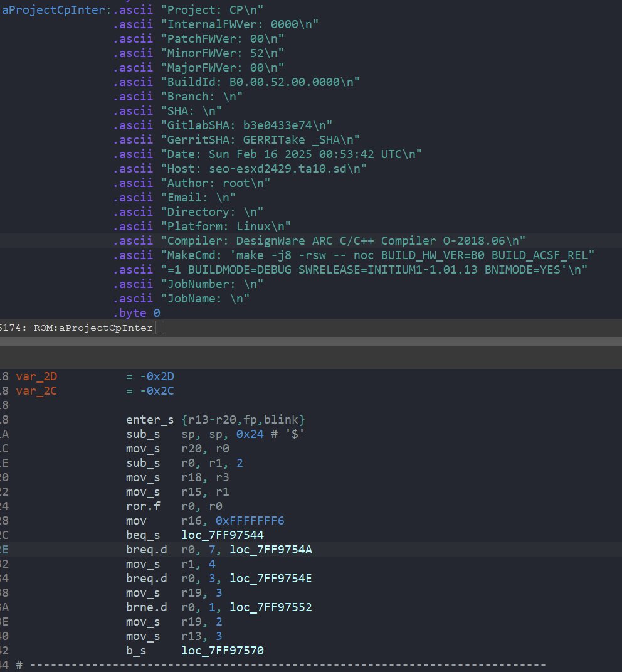Select the var_2D variable name
Screen dimensions: 622x672
(x=36, y=376)
